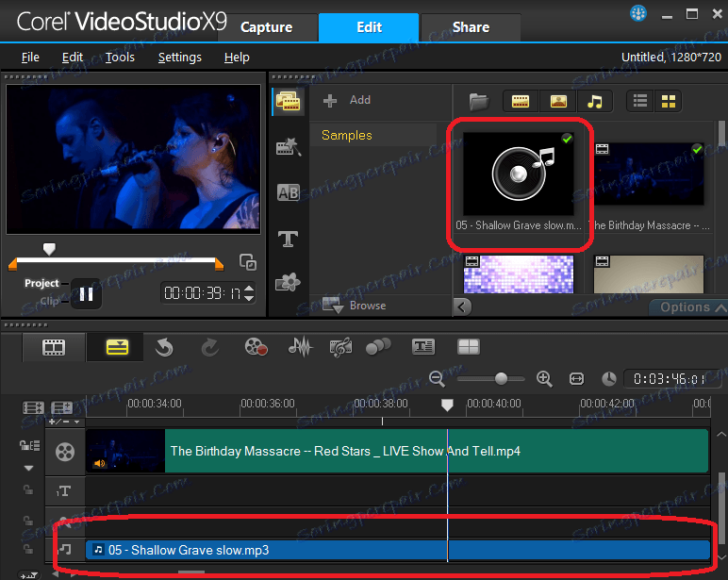Click the Music track note button
The image size is (728, 580).
65,550
